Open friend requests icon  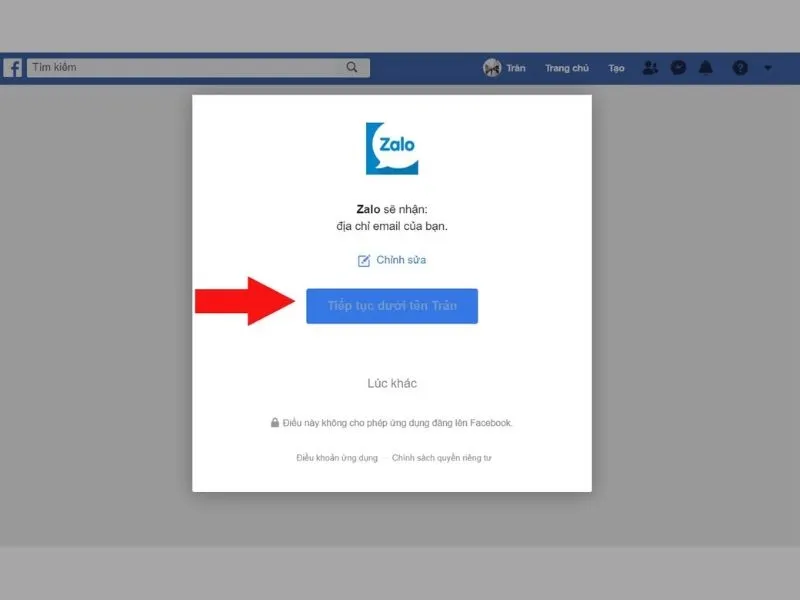[x=650, y=67]
